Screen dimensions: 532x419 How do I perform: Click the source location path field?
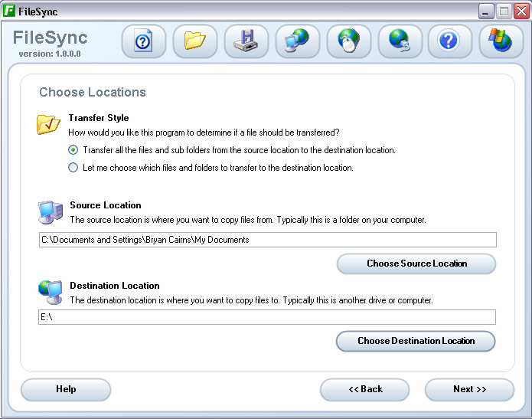(x=267, y=240)
